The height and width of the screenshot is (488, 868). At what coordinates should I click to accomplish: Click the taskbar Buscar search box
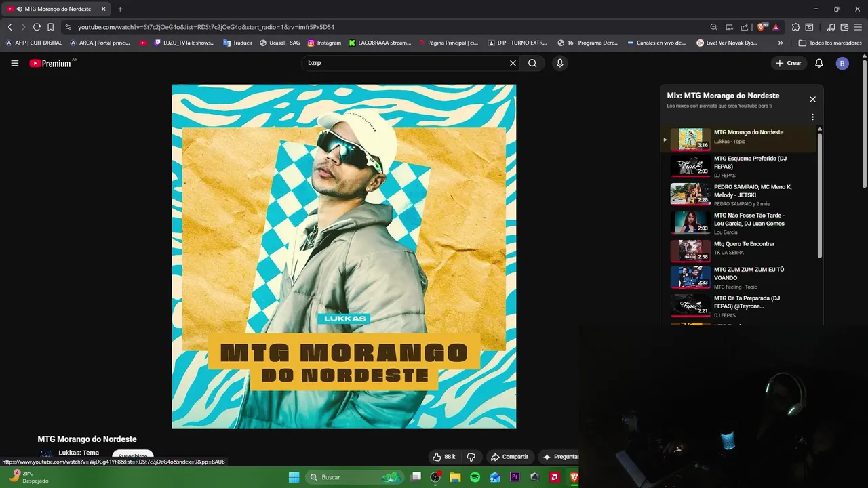(355, 477)
